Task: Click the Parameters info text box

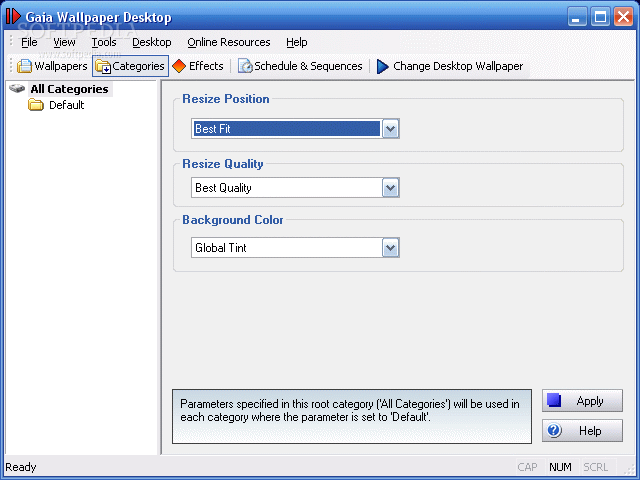Action: [x=352, y=416]
